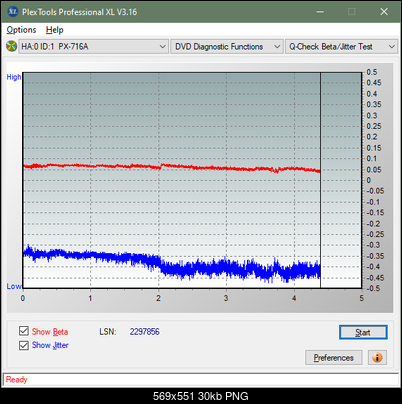The image size is (402, 404).
Task: Click the Start button
Action: [363, 332]
